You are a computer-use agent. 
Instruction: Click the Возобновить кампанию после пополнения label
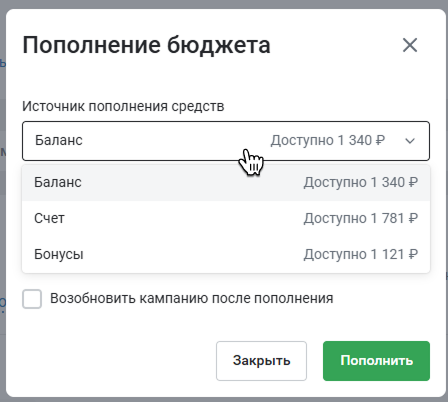pos(192,298)
